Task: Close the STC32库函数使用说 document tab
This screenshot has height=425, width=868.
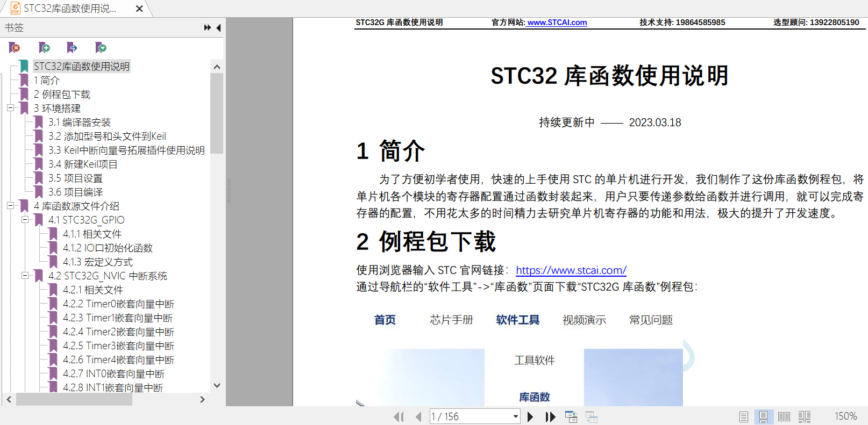Action: click(139, 9)
